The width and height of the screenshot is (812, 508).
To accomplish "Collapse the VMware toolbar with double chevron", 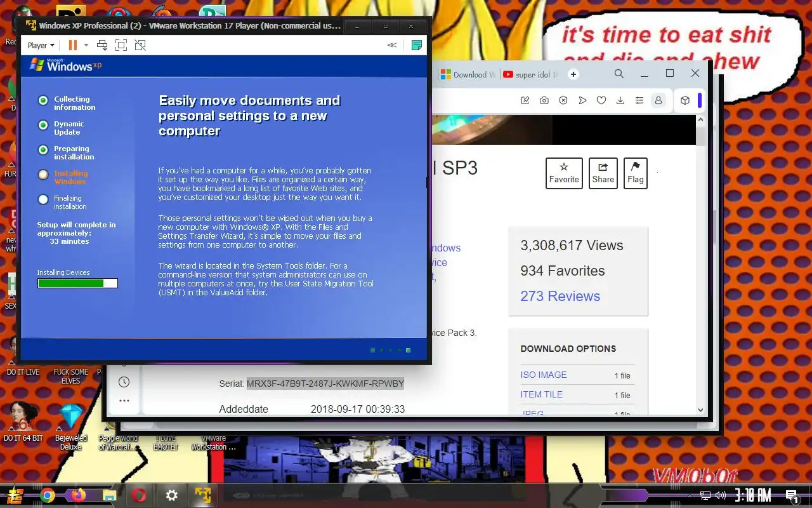I will point(392,45).
